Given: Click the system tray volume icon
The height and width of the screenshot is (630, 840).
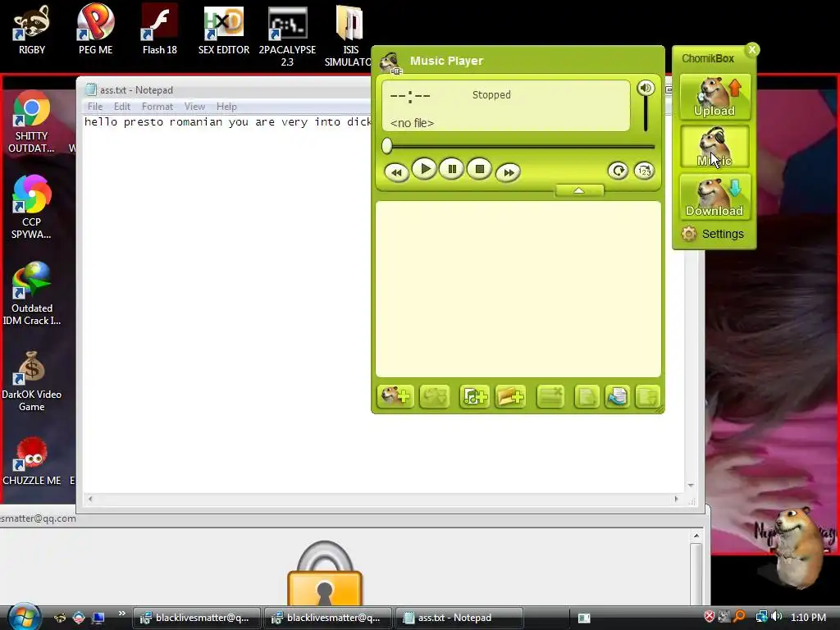Looking at the screenshot, I should point(777,617).
